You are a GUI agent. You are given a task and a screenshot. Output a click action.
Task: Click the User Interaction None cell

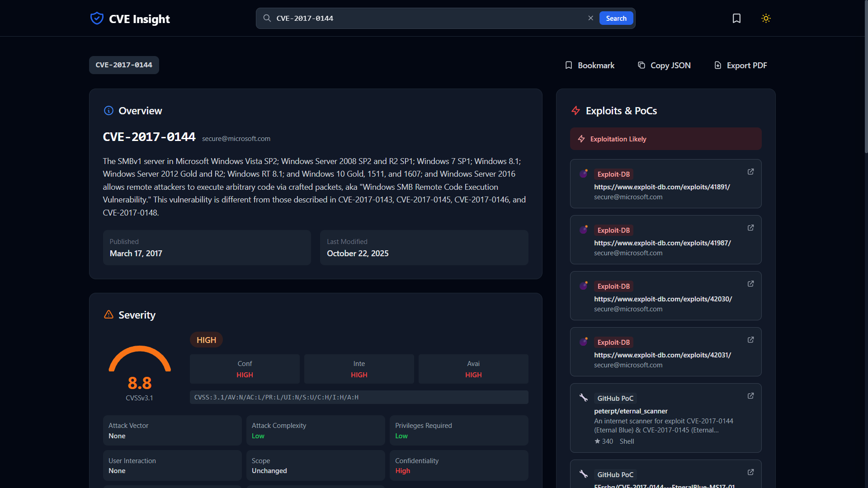(172, 465)
